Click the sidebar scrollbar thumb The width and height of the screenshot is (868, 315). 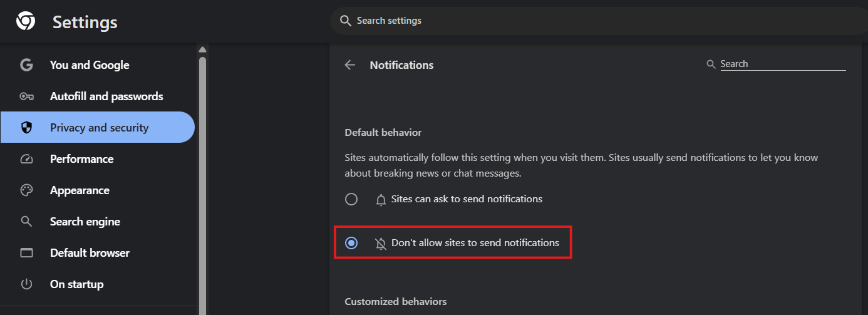[202, 182]
